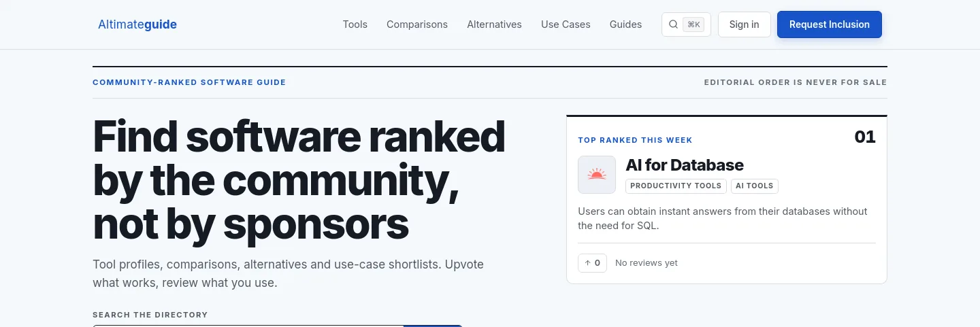980x327 pixels.
Task: Click the 'Tool profiles, comparisons' subheading text
Action: (288, 273)
